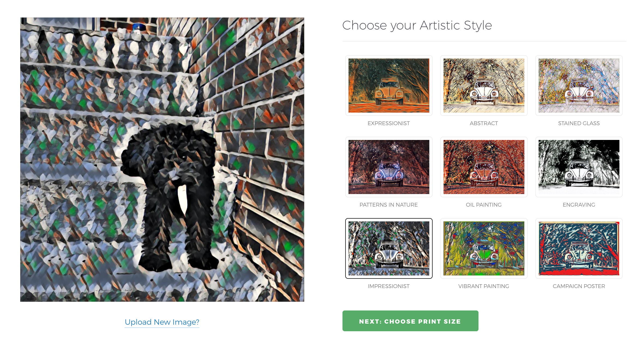Choose the Abstract style thumbnail
The image size is (644, 346).
484,85
